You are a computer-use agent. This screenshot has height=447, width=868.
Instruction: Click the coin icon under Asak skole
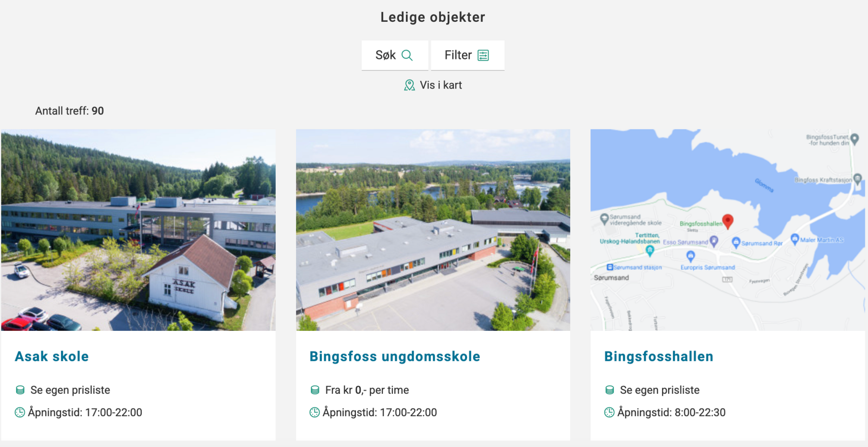pos(20,390)
